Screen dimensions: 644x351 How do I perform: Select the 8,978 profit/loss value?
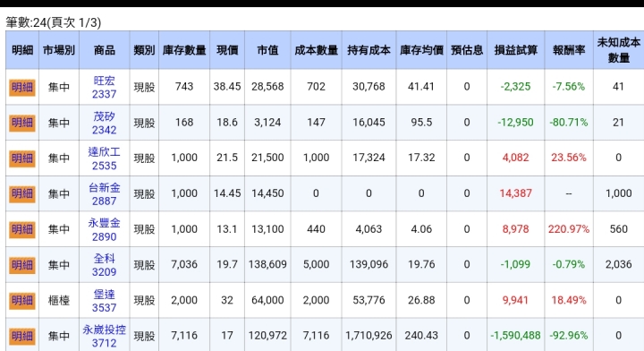[x=515, y=229]
